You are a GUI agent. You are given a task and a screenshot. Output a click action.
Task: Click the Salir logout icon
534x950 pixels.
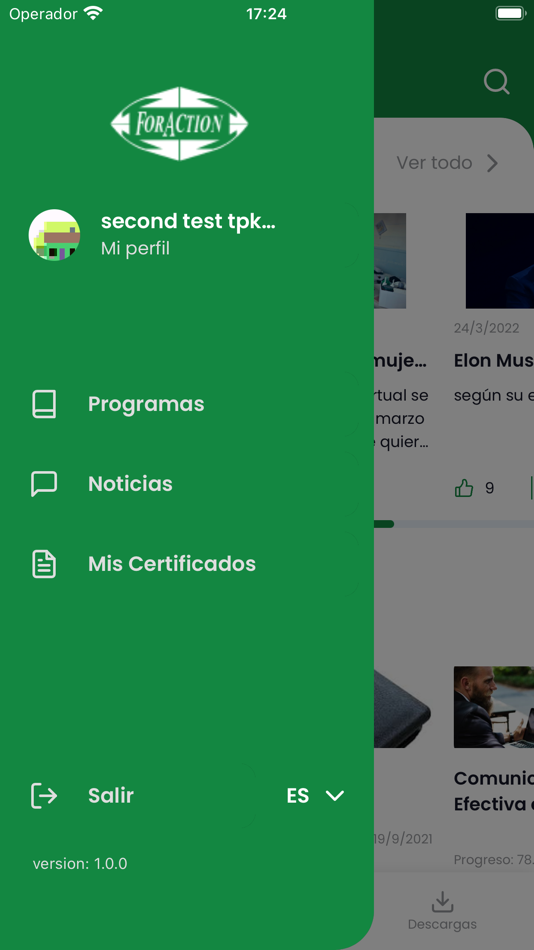click(x=44, y=796)
